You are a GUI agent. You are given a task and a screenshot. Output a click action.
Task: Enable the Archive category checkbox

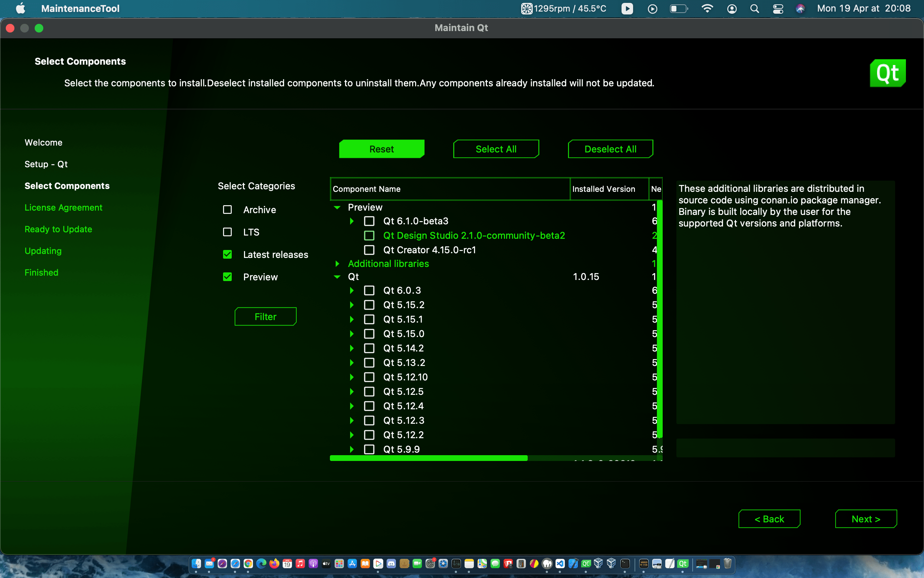point(227,210)
